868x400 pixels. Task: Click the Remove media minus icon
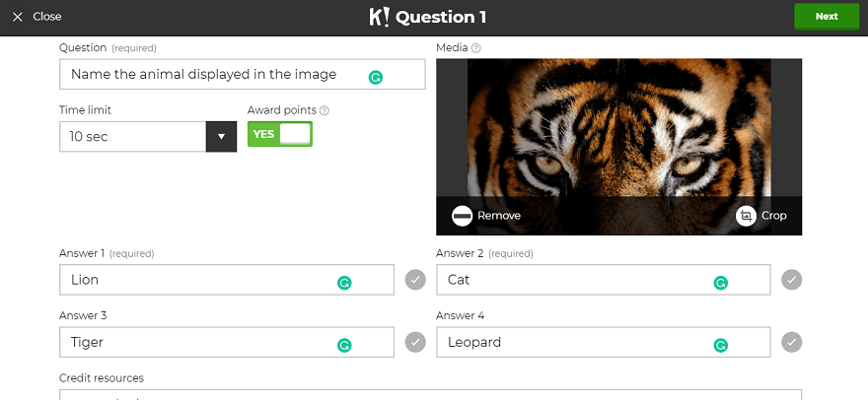coord(463,216)
